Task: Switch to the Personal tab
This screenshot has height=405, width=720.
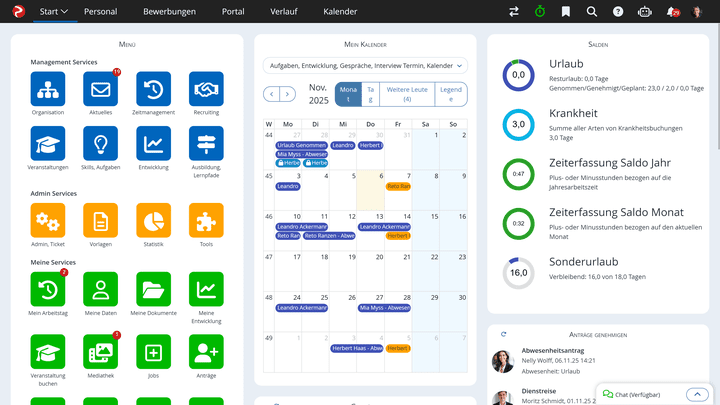Action: [102, 12]
